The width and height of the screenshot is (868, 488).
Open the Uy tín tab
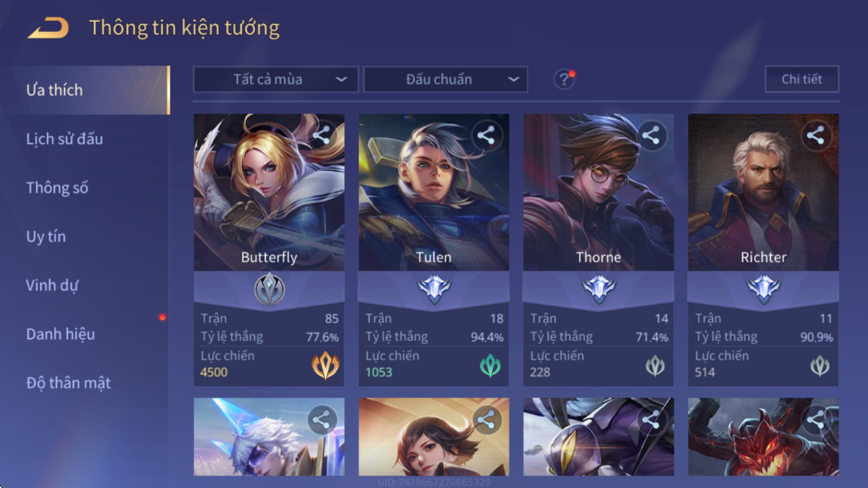(x=46, y=236)
